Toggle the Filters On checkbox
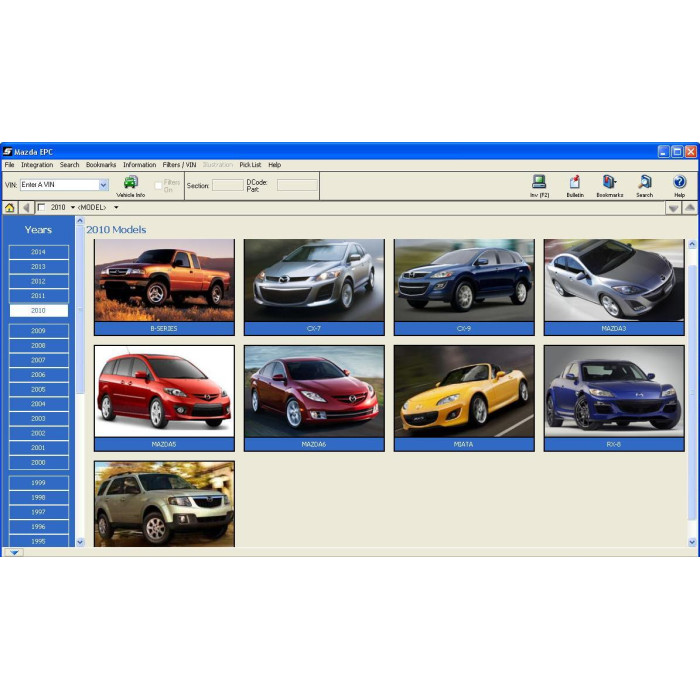Screen dimensions: 700x700 point(158,185)
